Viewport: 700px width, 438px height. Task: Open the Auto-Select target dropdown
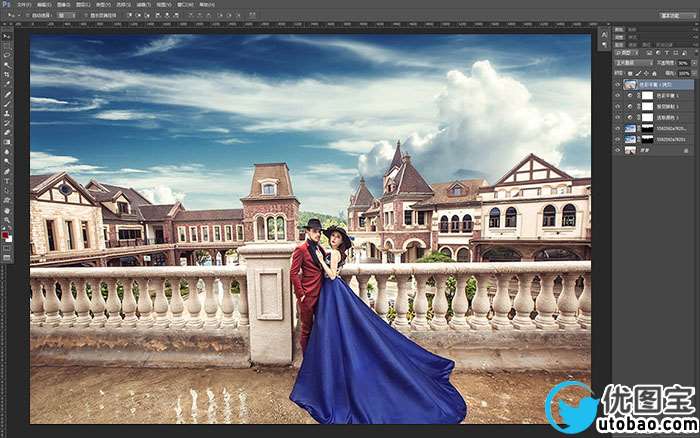coord(66,15)
